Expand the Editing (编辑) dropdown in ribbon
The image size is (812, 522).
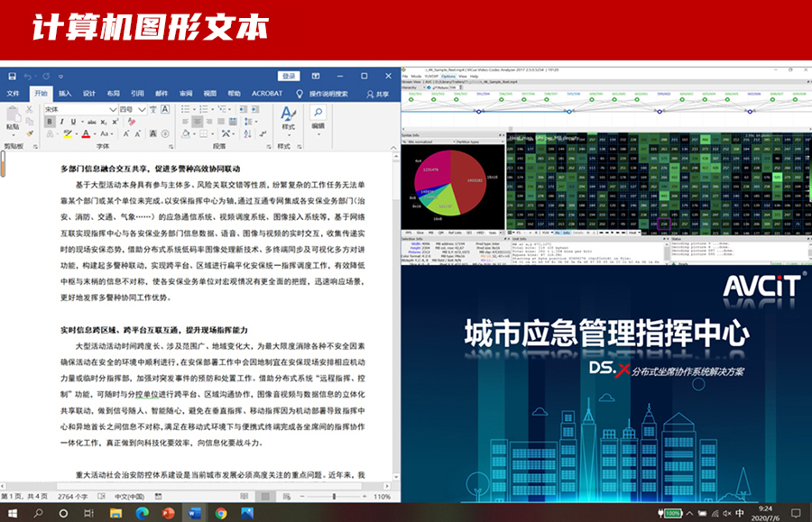coord(318,117)
